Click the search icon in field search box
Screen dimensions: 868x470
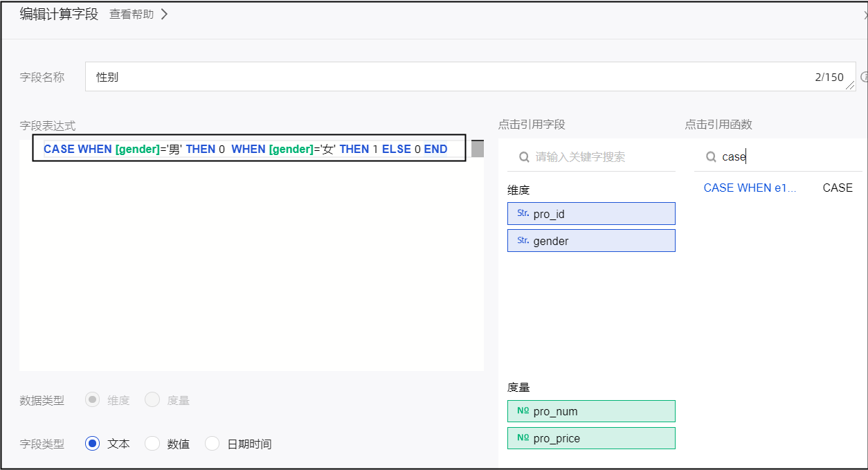click(x=524, y=157)
